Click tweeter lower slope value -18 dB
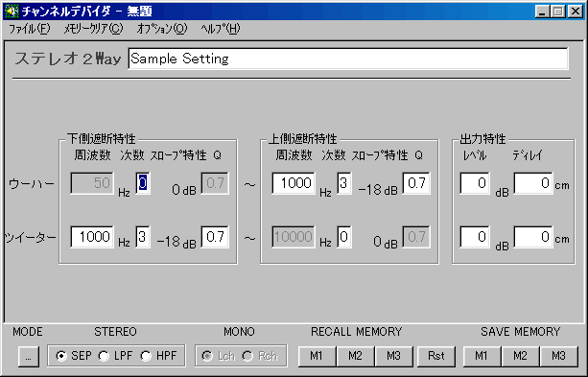588x377 pixels. pos(176,242)
